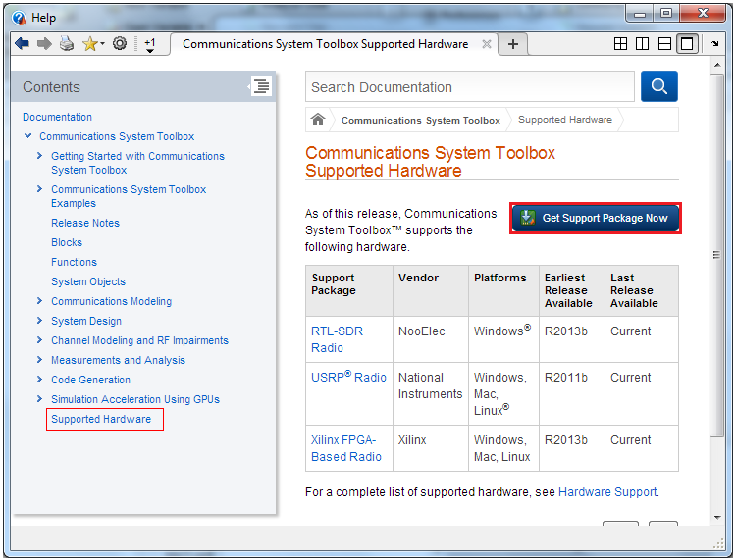Open Getting Started with Communications System Toolbox

pos(137,163)
